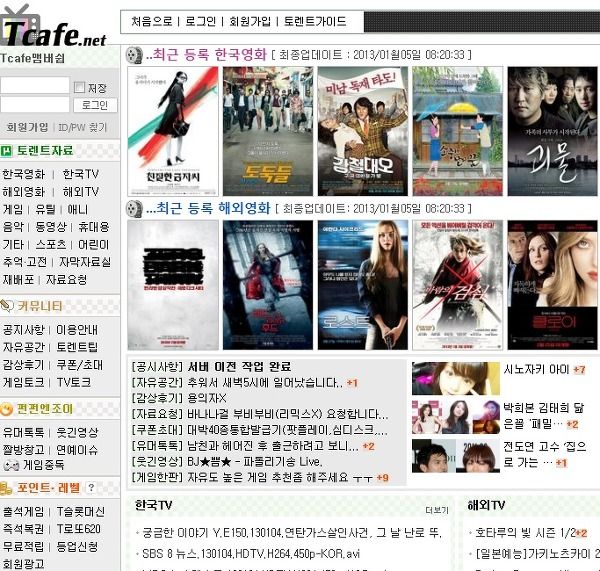This screenshot has width=600, height=571.
Task: Open the 전도연 고수 article link
Action: pyautogui.click(x=545, y=455)
